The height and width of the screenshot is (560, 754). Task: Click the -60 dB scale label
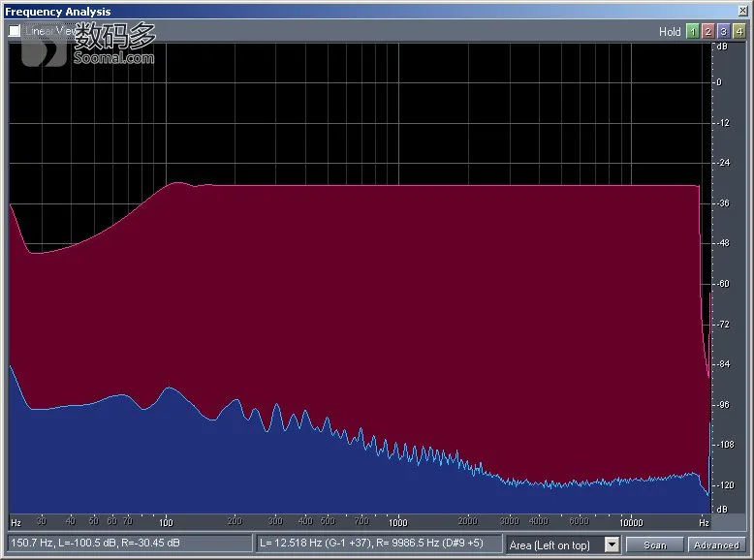pyautogui.click(x=723, y=284)
